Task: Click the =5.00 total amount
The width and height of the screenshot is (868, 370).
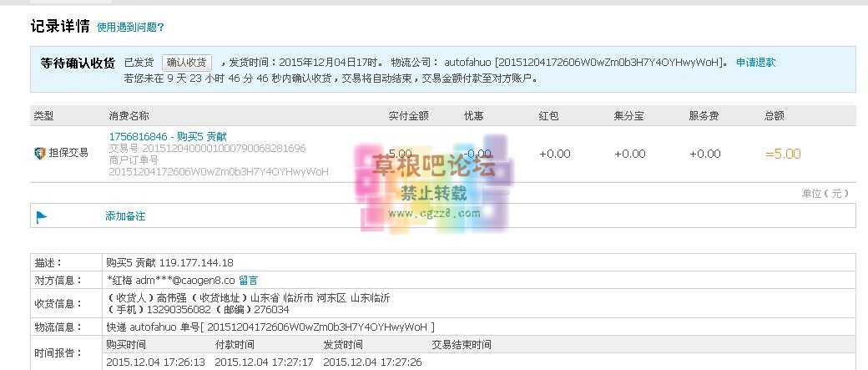Action: point(783,154)
